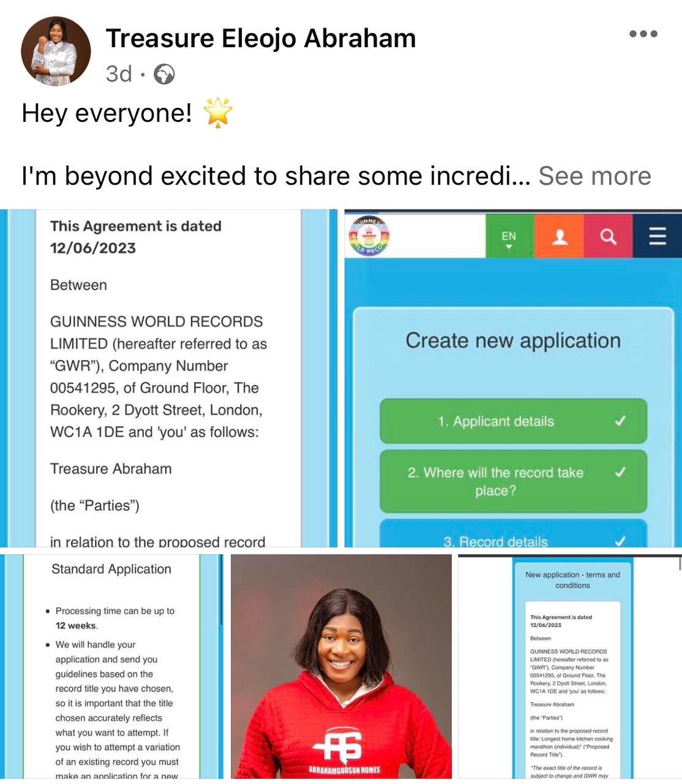The image size is (682, 784).
Task: Tap the Applicant details checkmark
Action: point(620,421)
